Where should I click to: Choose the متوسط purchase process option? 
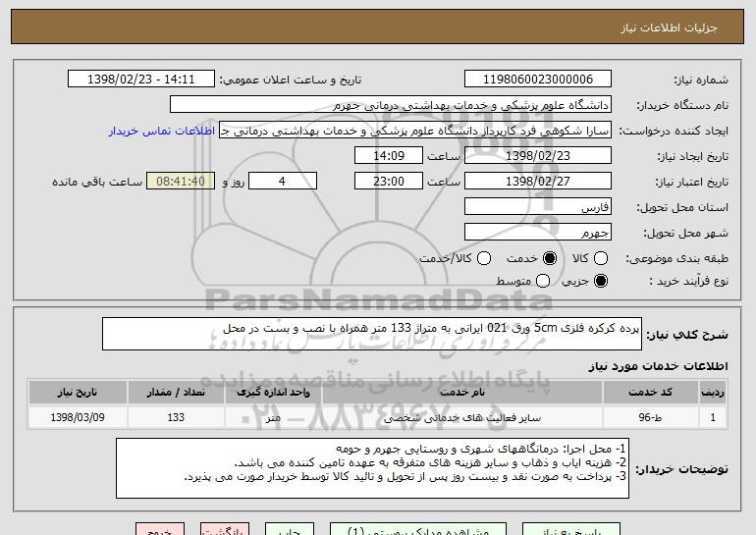click(542, 281)
